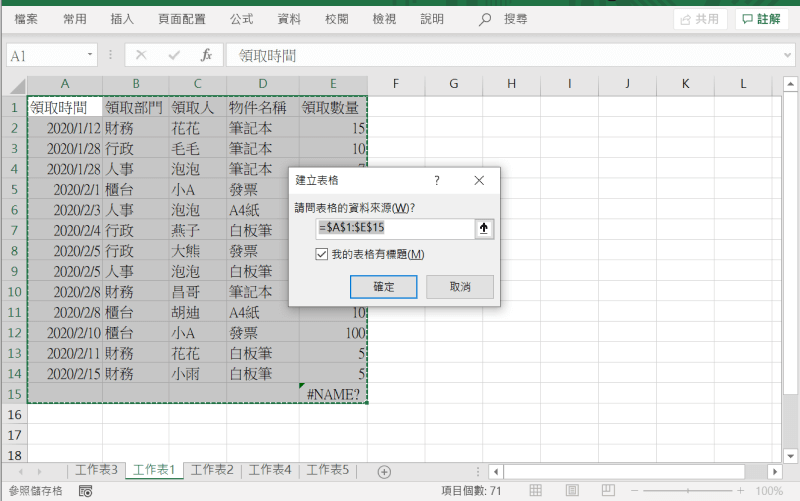Click header cell 領取部門
This screenshot has width=800, height=501.
tap(136, 107)
